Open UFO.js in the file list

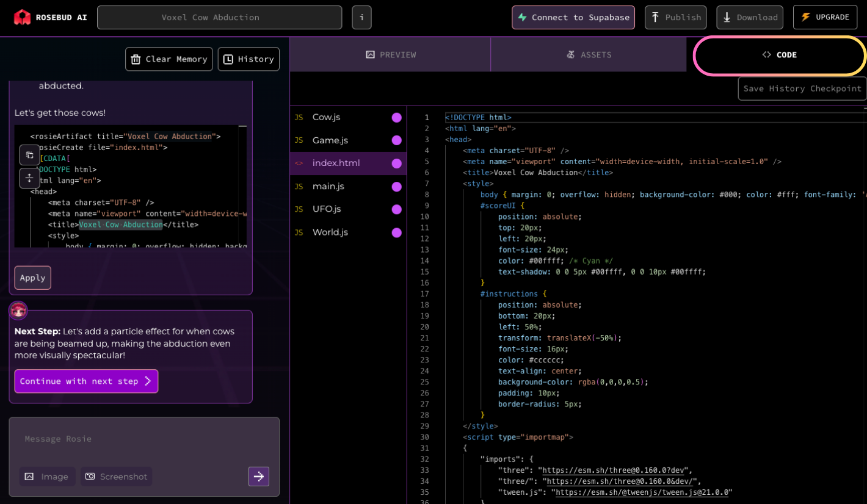coord(348,209)
